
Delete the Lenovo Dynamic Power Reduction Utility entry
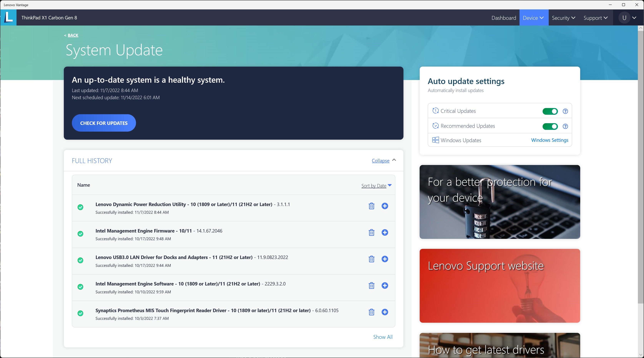click(x=372, y=206)
